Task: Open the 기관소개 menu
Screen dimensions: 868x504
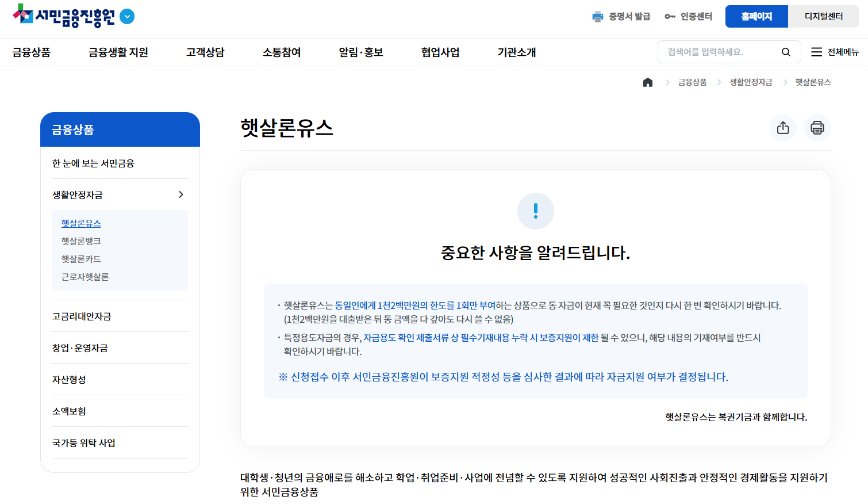Action: [x=517, y=52]
